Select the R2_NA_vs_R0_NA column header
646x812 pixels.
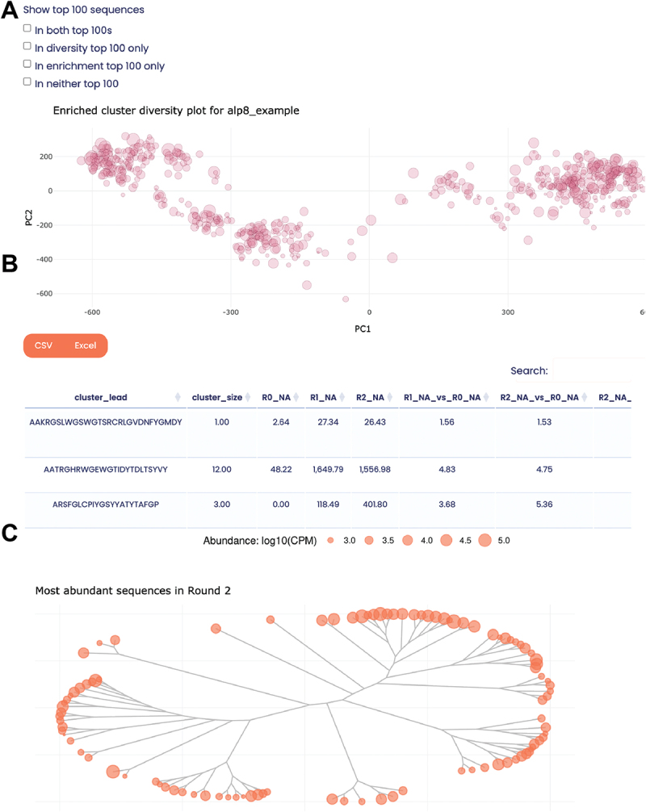click(x=539, y=397)
